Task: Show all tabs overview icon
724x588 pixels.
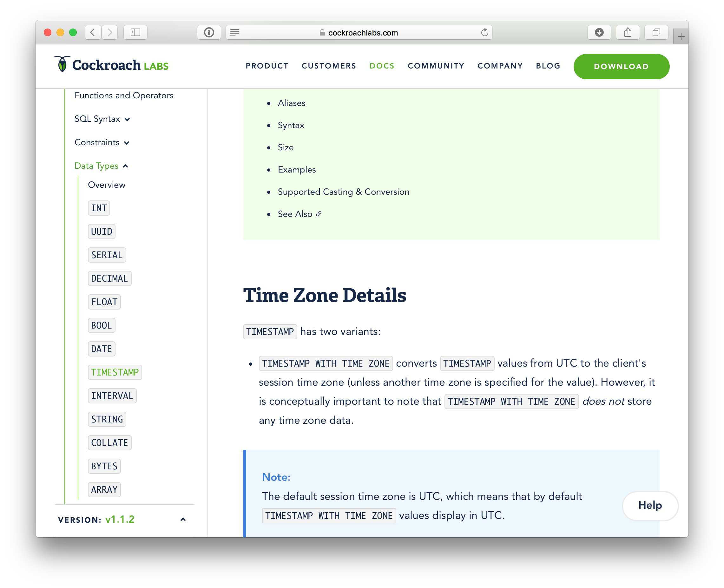Action: pos(656,33)
